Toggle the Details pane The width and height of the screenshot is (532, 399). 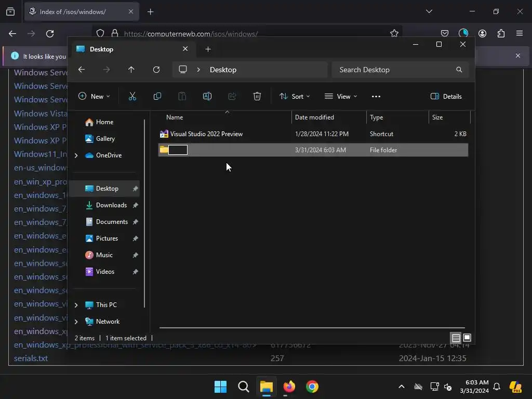[446, 96]
